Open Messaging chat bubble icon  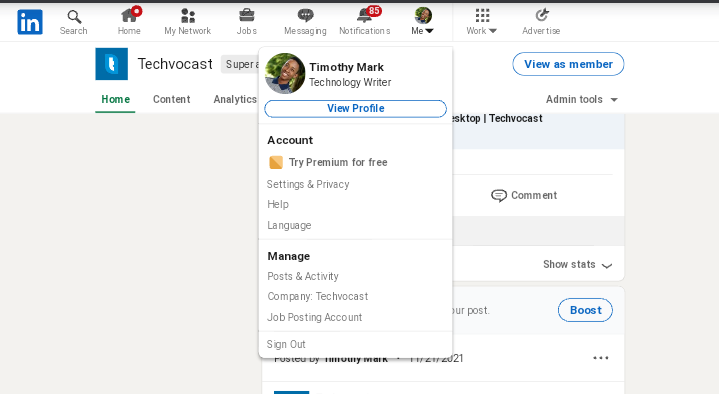(305, 16)
